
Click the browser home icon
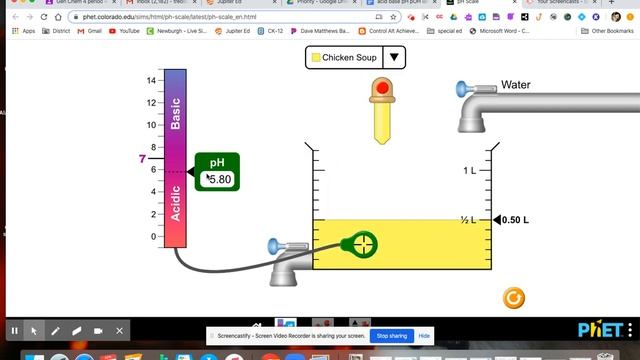[58, 17]
